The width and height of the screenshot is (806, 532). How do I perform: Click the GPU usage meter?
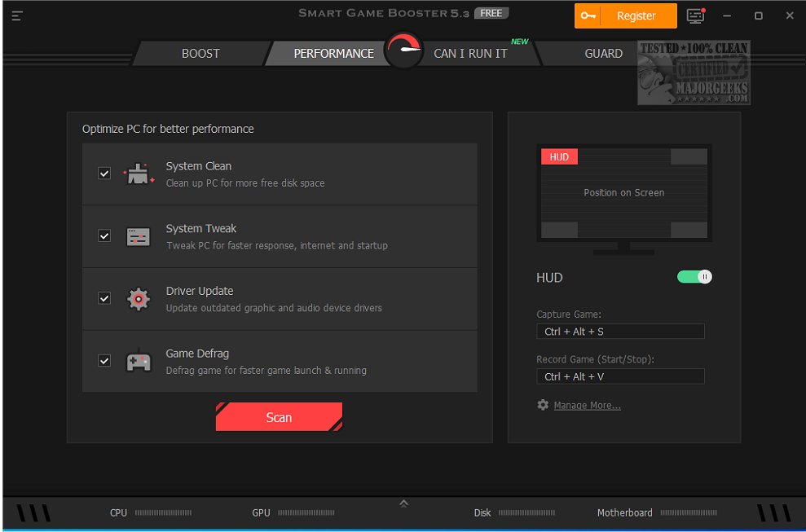coord(306,512)
